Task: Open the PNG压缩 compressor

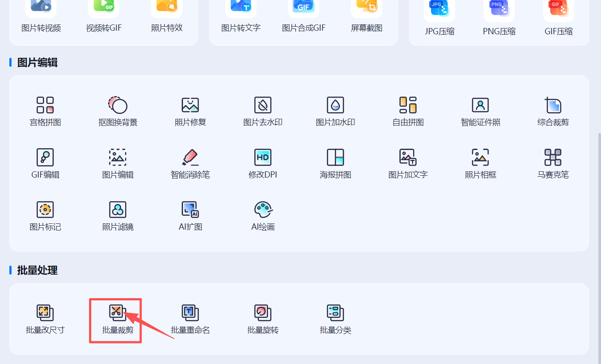Action: point(499,18)
